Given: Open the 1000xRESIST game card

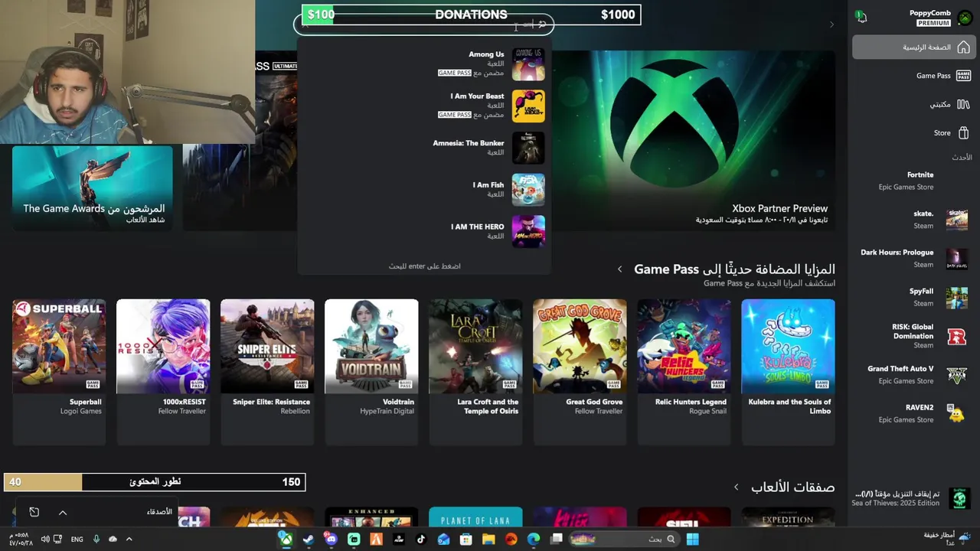Looking at the screenshot, I should 163,371.
